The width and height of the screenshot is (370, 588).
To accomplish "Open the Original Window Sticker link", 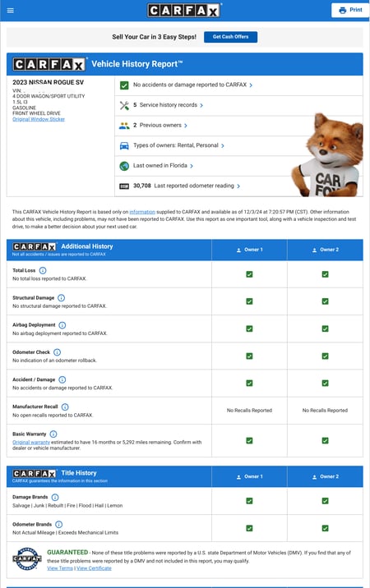I will pos(39,119).
